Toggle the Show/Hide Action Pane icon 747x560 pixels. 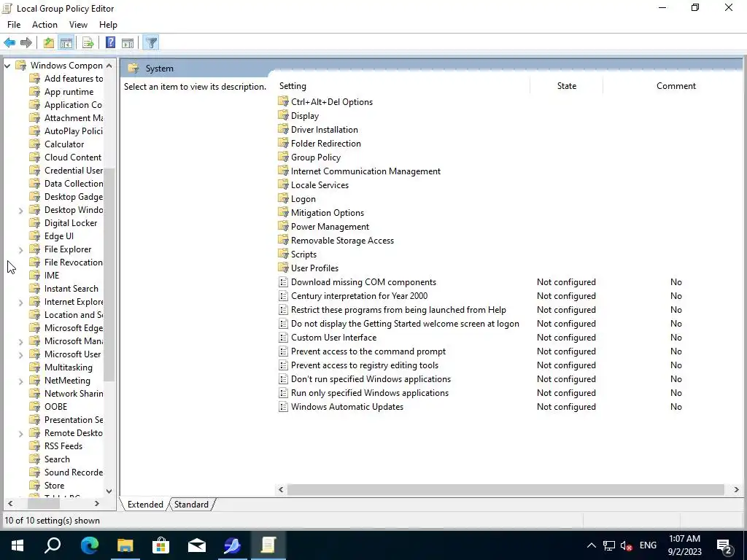128,43
